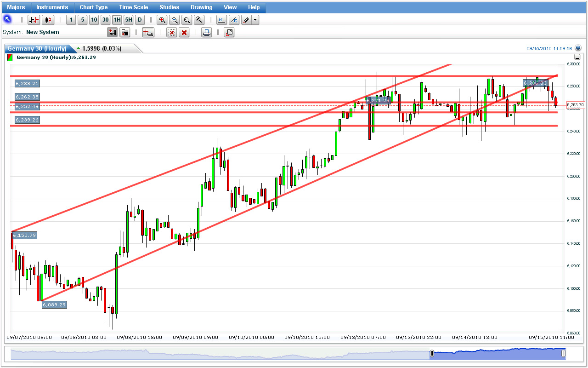Viewport: 588px width, 368px height.
Task: Select the pencil drawing tool
Action: point(246,20)
